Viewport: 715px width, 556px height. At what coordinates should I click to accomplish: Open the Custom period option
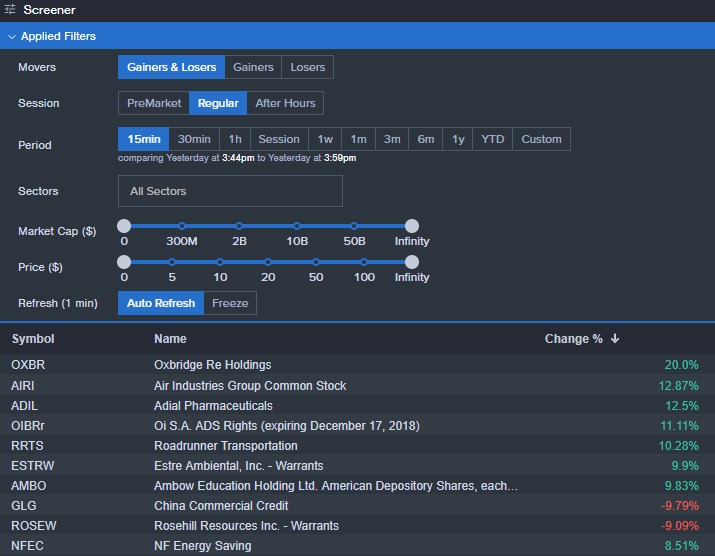pyautogui.click(x=541, y=139)
